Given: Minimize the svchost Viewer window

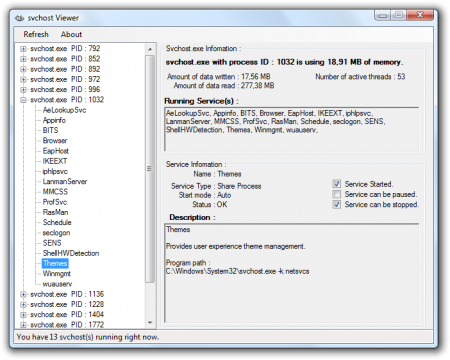Looking at the screenshot, I should [x=383, y=15].
